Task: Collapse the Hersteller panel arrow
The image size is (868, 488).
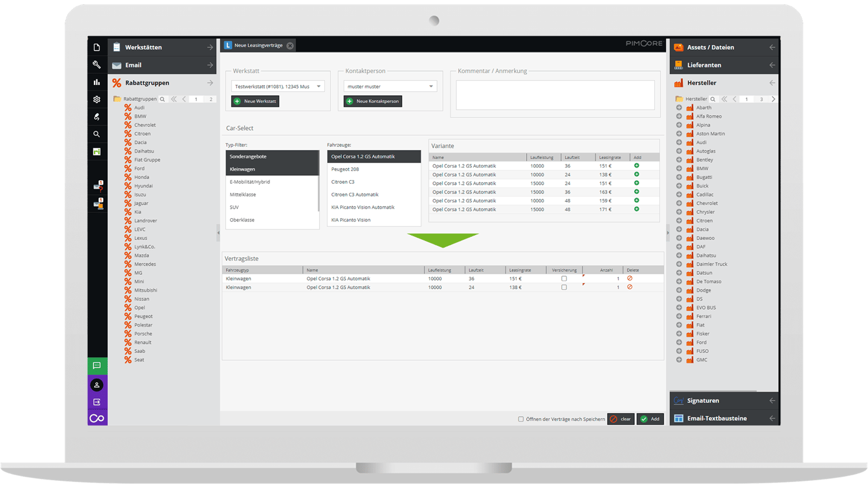Action: (x=772, y=83)
